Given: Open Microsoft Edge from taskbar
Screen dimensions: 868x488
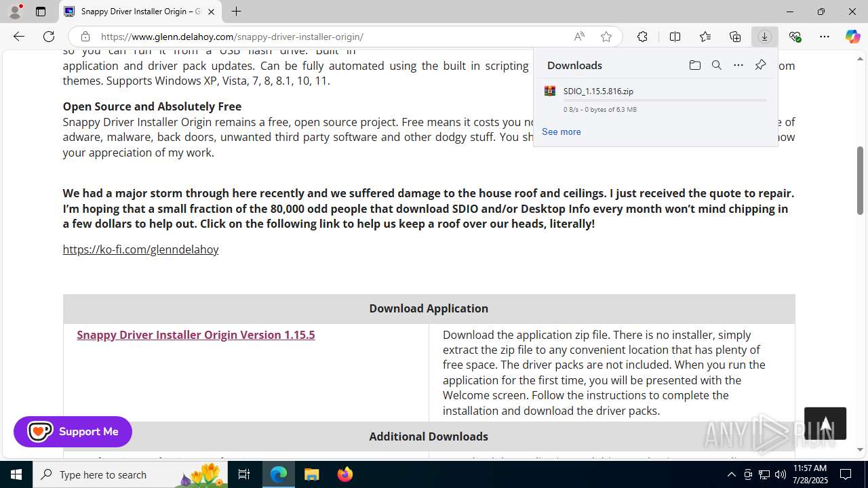Looking at the screenshot, I should click(x=279, y=474).
